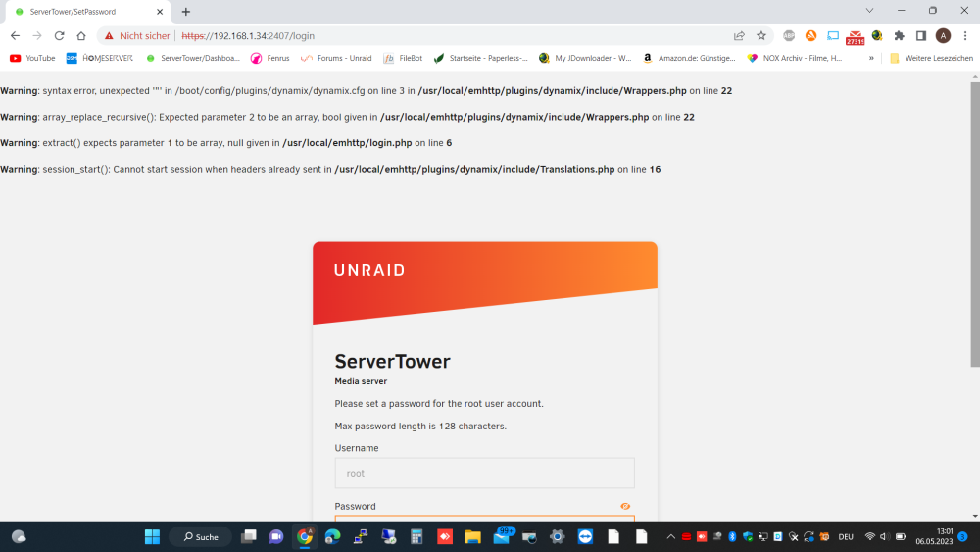Image resolution: width=980 pixels, height=552 pixels.
Task: Open the orange Avast extension icon
Action: coord(810,35)
